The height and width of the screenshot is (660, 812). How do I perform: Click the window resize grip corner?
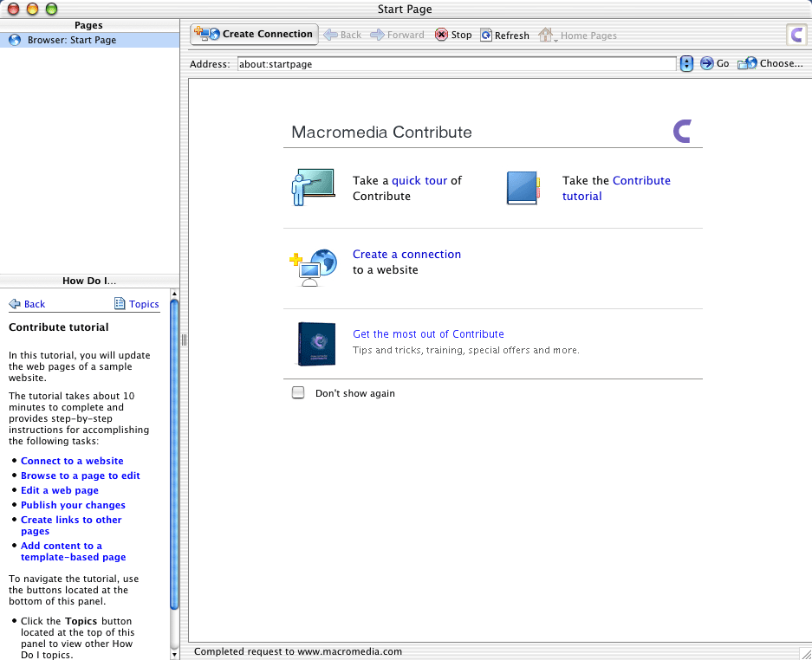coord(805,654)
